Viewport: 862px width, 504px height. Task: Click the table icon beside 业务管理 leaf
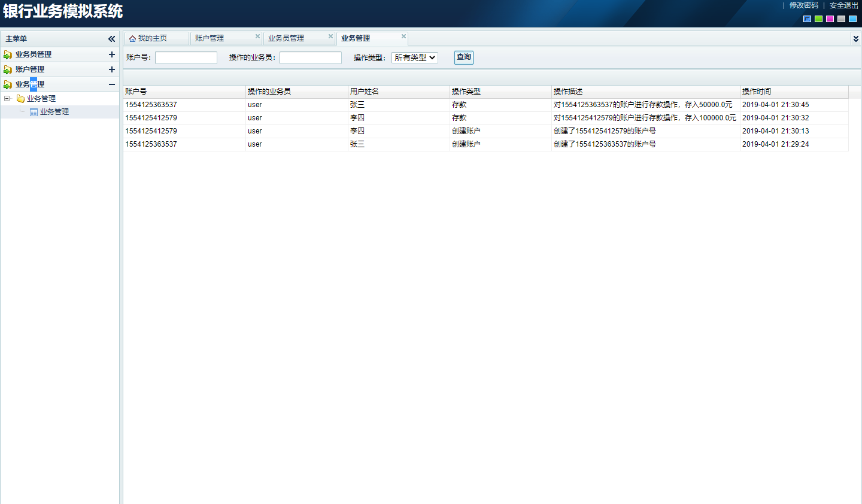pos(34,112)
